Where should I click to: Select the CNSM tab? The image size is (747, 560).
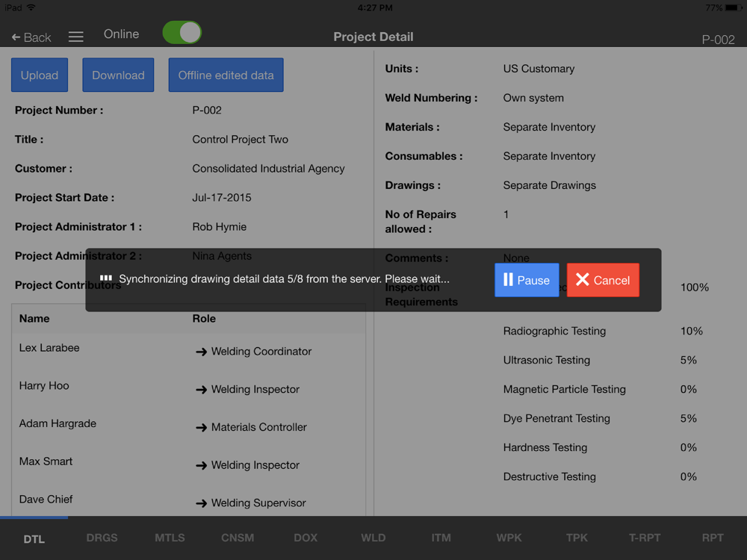pyautogui.click(x=238, y=538)
